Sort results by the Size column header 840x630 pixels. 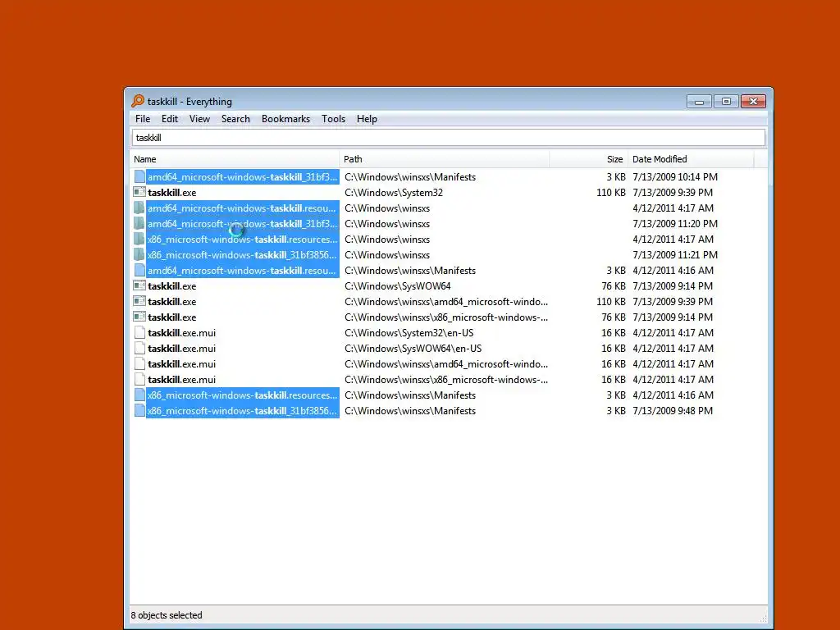pyautogui.click(x=588, y=159)
